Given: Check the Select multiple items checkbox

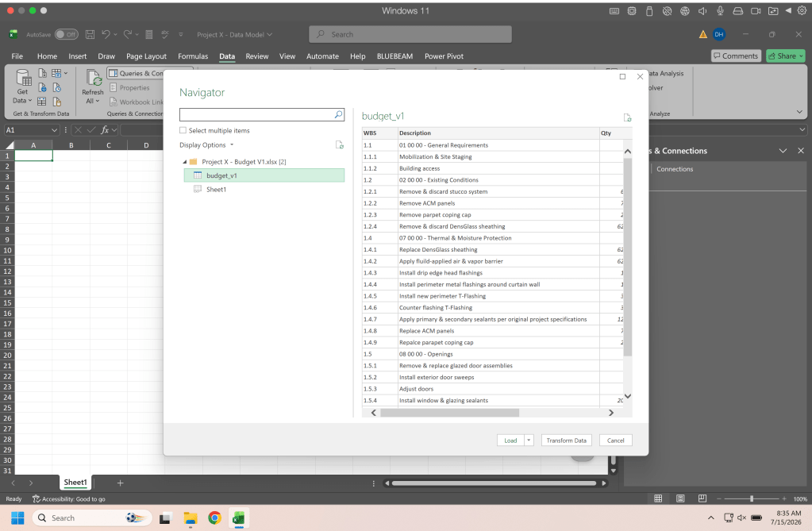Looking at the screenshot, I should [183, 130].
